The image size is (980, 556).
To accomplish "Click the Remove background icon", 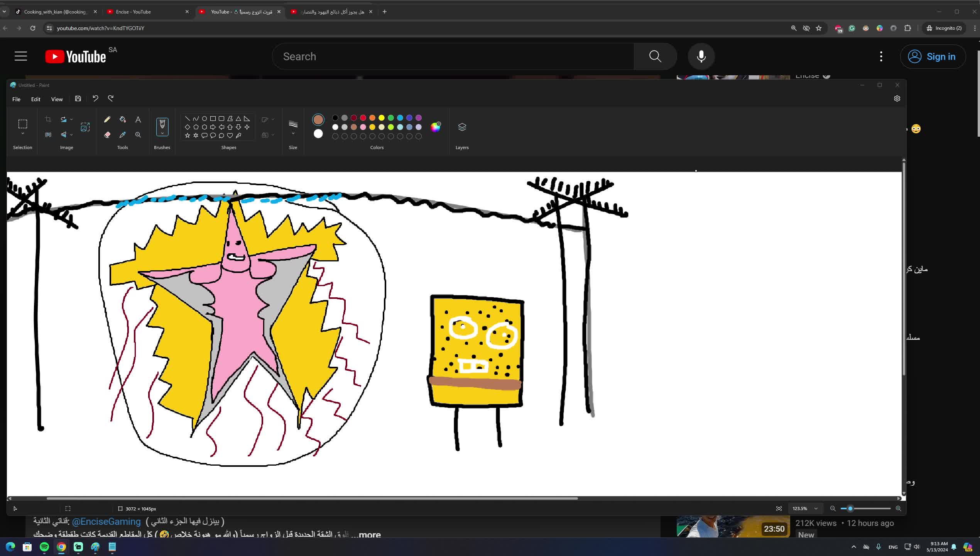I will [48, 135].
